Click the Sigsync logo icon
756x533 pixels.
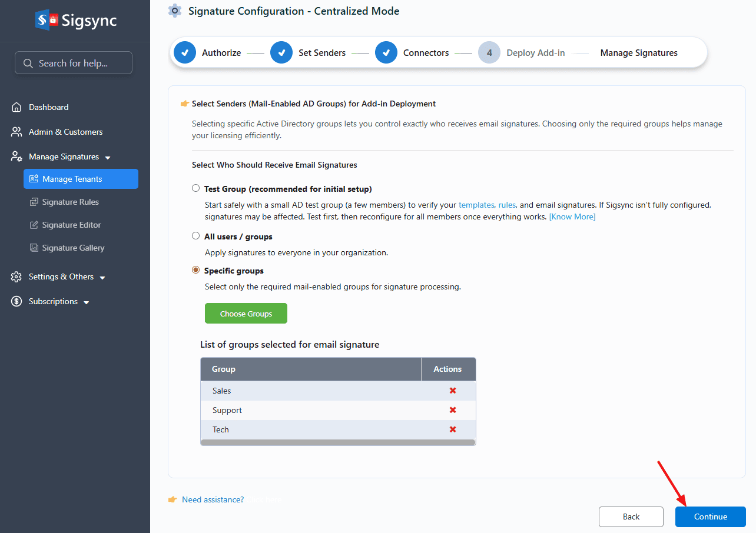click(x=47, y=20)
